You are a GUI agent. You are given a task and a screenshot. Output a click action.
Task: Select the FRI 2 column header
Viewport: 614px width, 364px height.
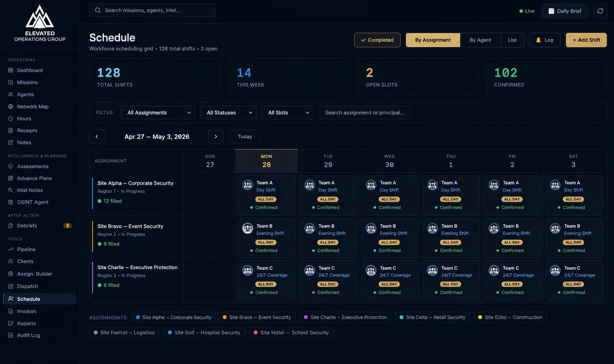(x=512, y=161)
